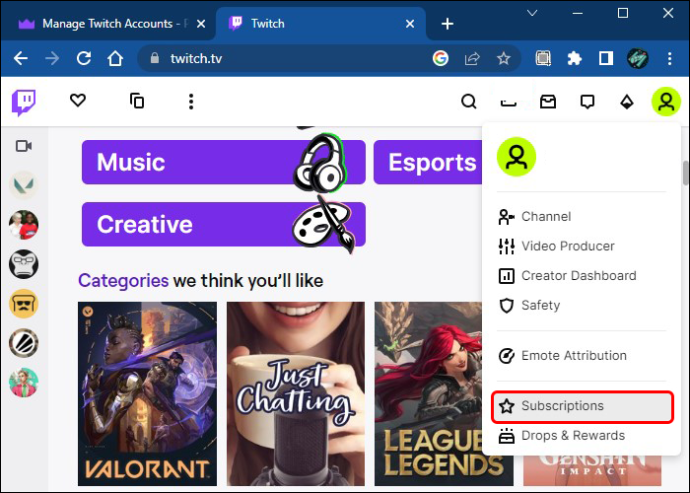
Task: Reload the twitch.tv page
Action: [x=84, y=58]
